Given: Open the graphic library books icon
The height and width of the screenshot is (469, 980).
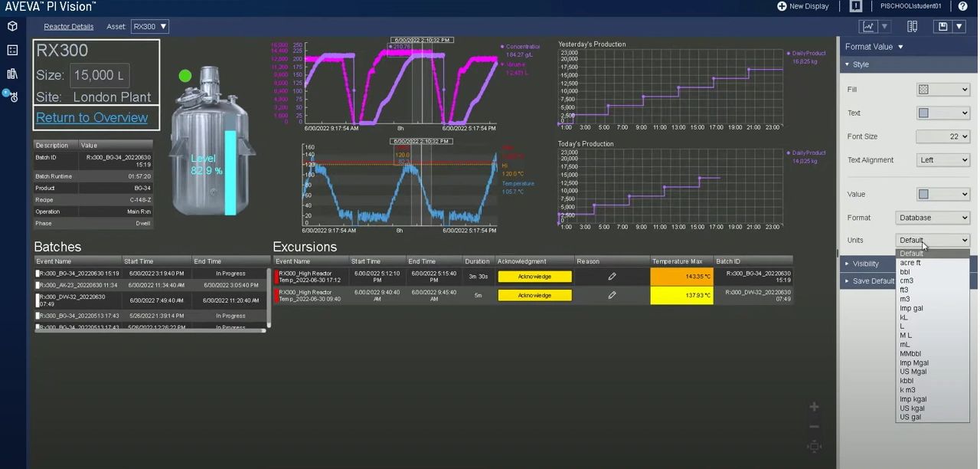Looking at the screenshot, I should pyautogui.click(x=12, y=74).
